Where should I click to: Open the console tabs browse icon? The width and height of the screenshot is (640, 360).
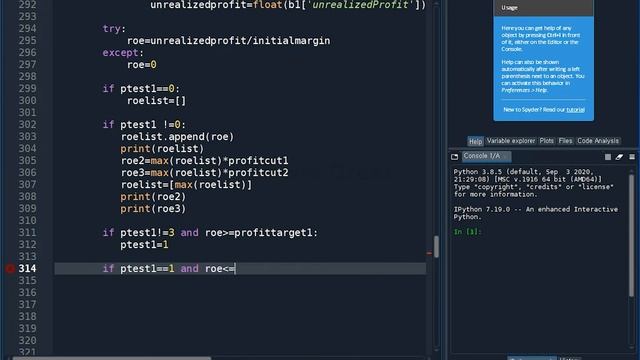[x=454, y=157]
